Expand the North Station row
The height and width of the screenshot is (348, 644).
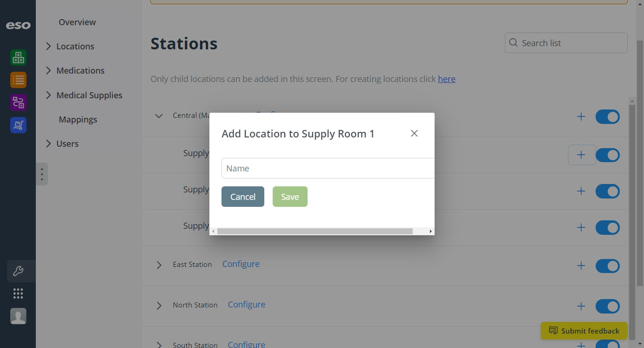(x=159, y=305)
